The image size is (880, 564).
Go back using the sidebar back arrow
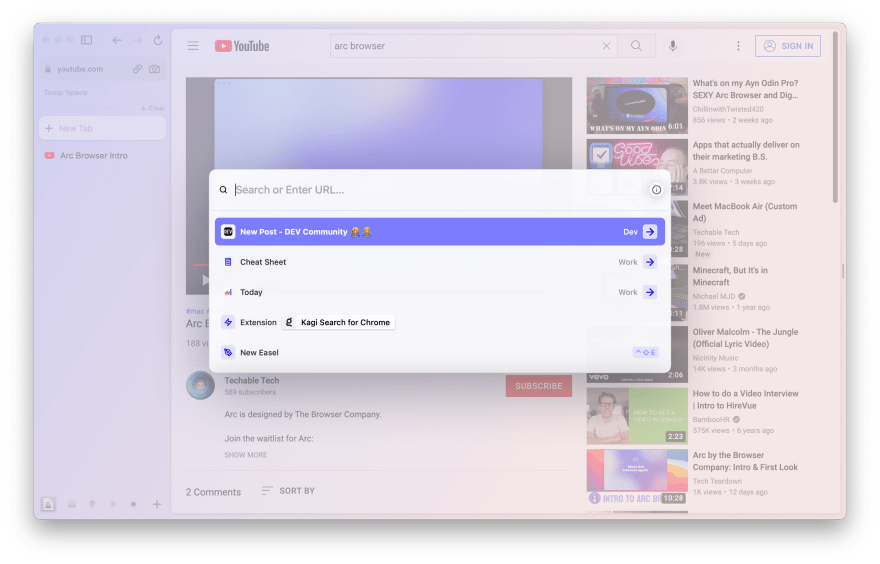tap(117, 40)
